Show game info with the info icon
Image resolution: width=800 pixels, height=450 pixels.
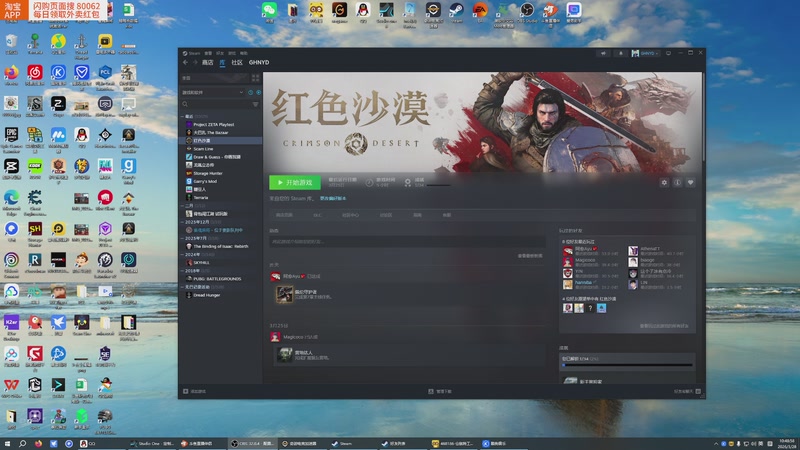pyautogui.click(x=678, y=182)
